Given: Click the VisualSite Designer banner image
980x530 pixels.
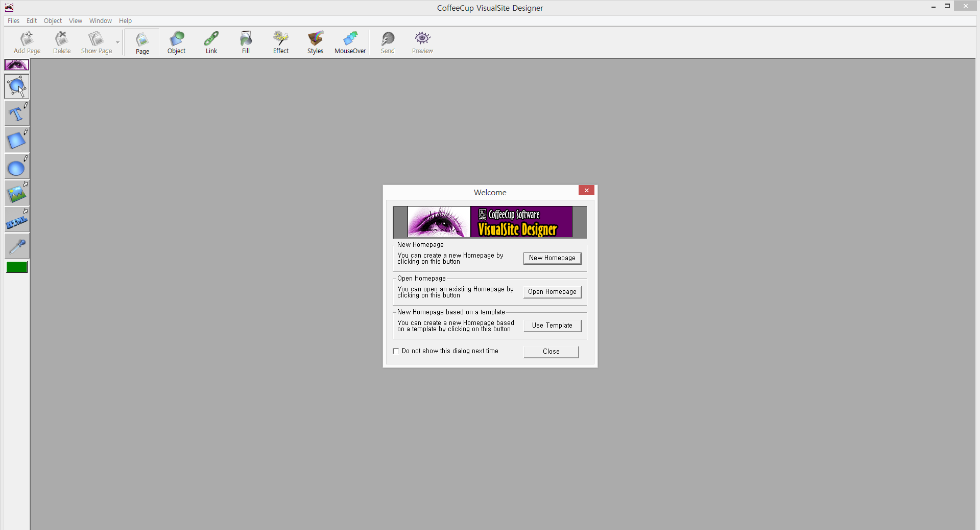Looking at the screenshot, I should pos(490,222).
